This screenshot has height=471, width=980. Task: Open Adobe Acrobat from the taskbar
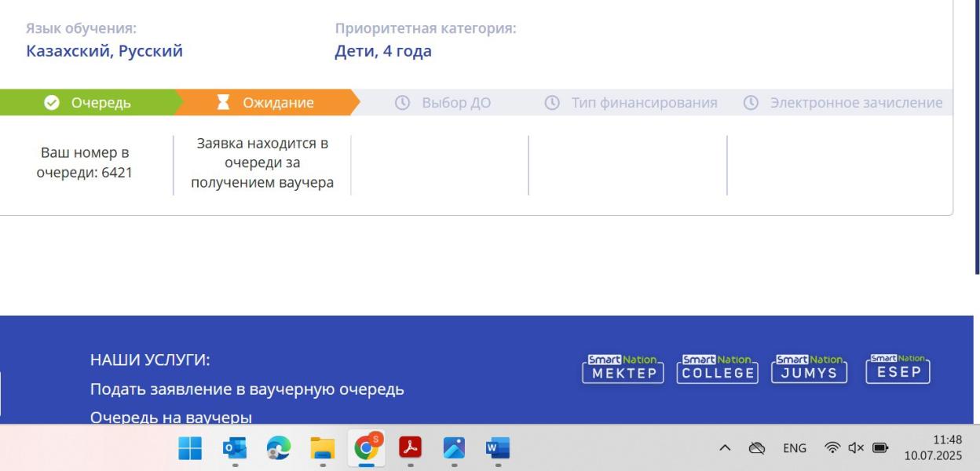coord(410,448)
